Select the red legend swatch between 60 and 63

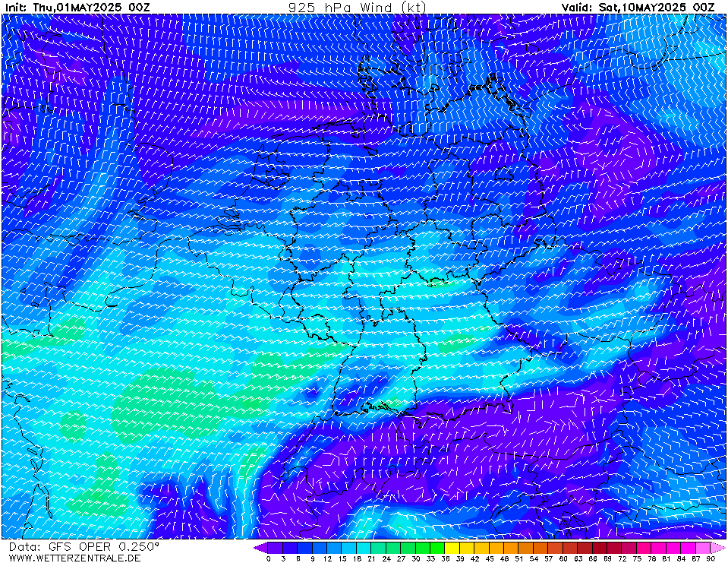[571, 548]
